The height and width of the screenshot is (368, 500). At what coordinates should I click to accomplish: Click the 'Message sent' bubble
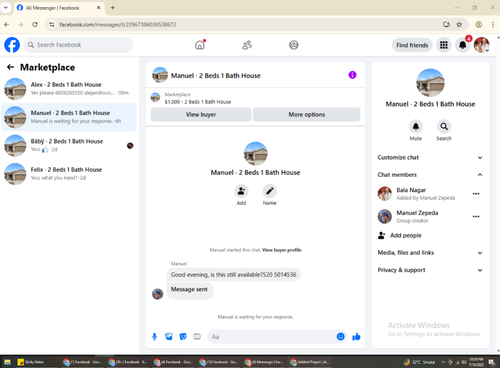click(189, 290)
